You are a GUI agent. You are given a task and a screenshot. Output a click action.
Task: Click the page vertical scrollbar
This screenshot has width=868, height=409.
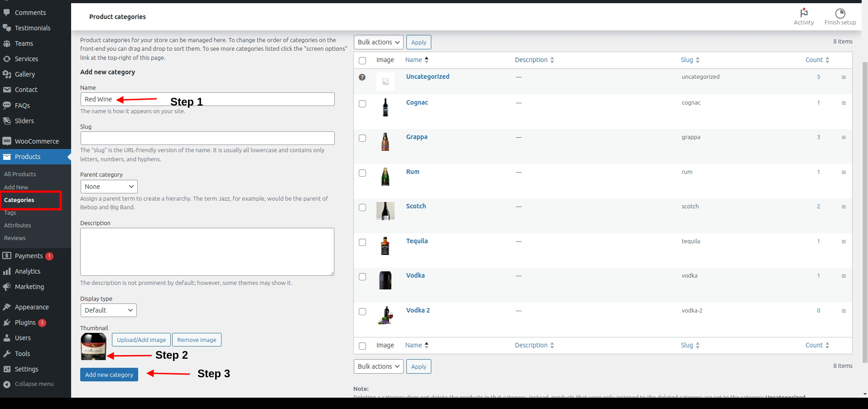[x=864, y=213]
